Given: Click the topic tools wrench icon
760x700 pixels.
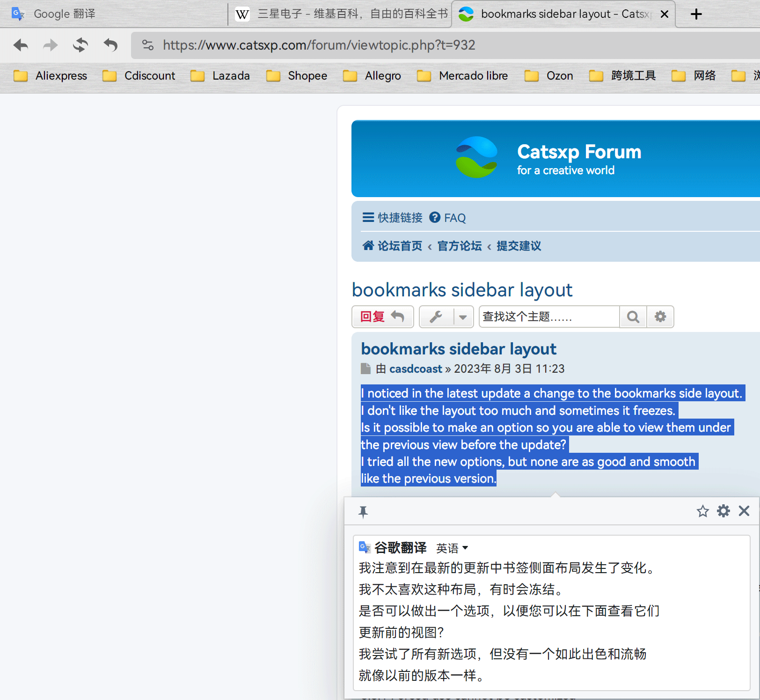Looking at the screenshot, I should (436, 317).
